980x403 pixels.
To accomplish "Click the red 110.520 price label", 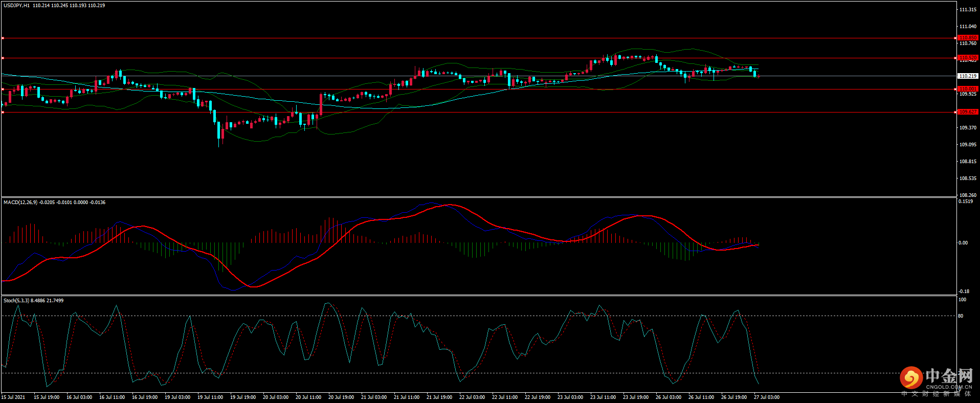I will tap(967, 58).
